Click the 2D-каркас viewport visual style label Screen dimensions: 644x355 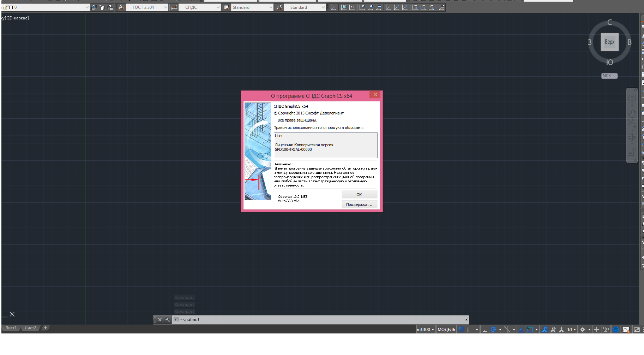point(17,18)
